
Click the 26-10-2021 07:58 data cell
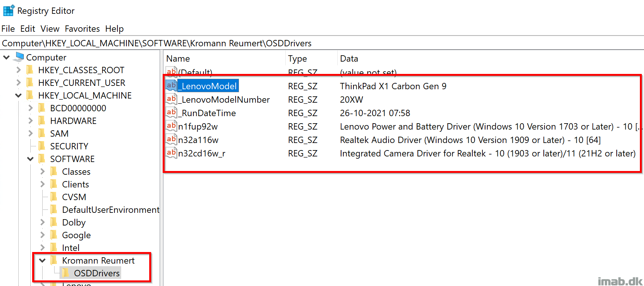[x=375, y=113]
